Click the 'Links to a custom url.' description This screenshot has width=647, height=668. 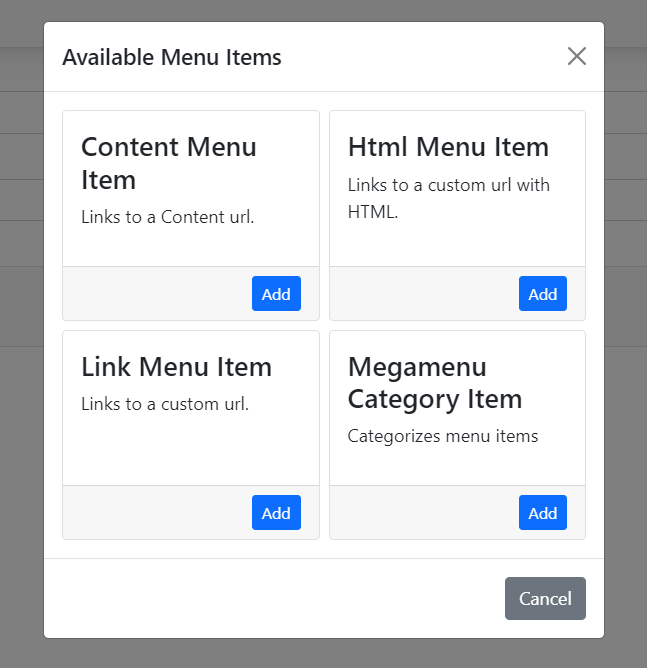point(164,404)
